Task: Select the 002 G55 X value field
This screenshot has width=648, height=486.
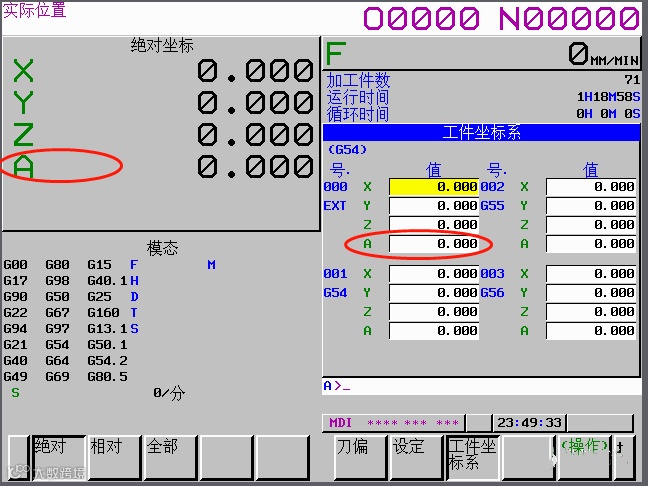Action: click(x=591, y=187)
